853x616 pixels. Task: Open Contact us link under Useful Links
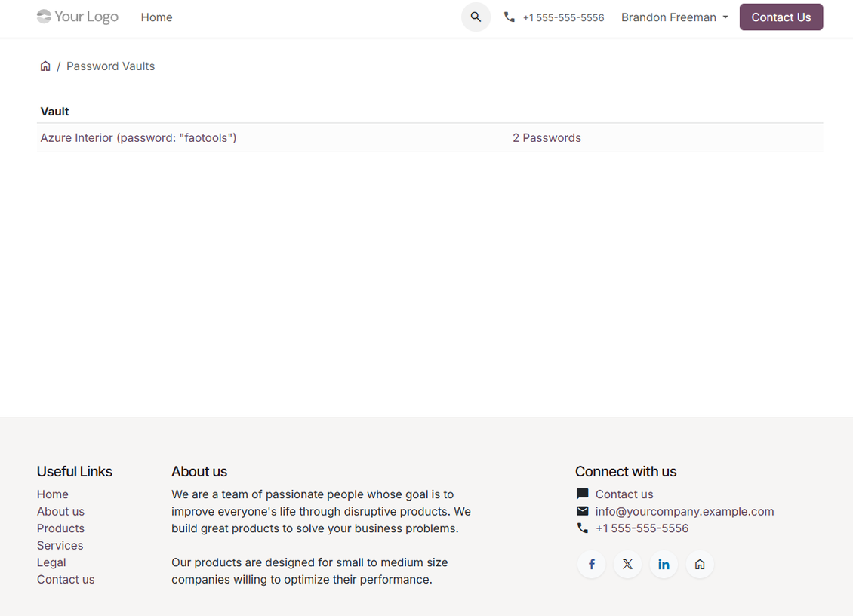click(65, 580)
